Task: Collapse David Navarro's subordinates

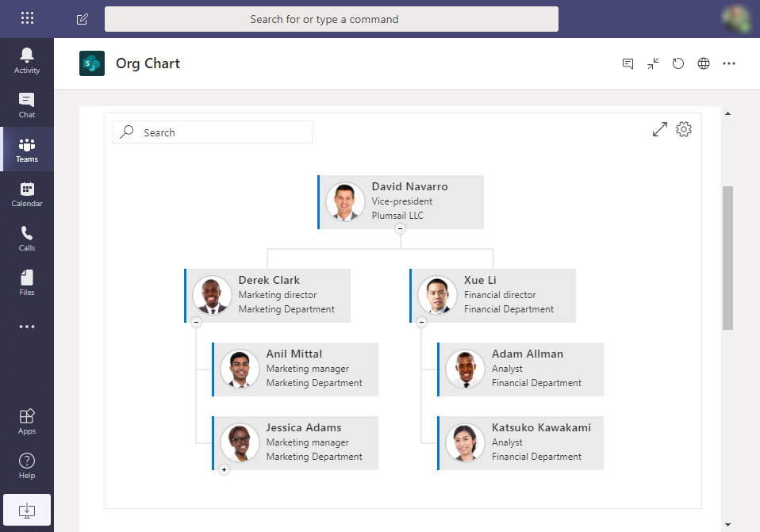Action: click(401, 228)
